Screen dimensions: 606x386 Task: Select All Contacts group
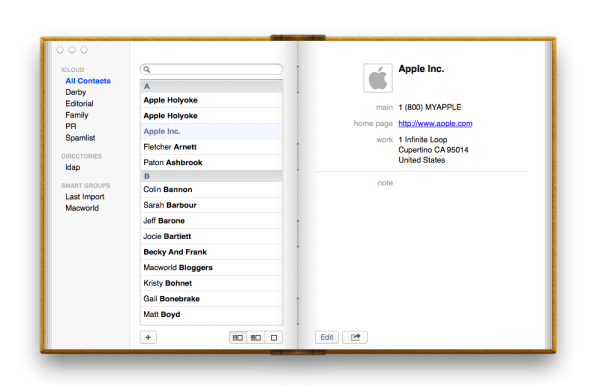pos(88,81)
